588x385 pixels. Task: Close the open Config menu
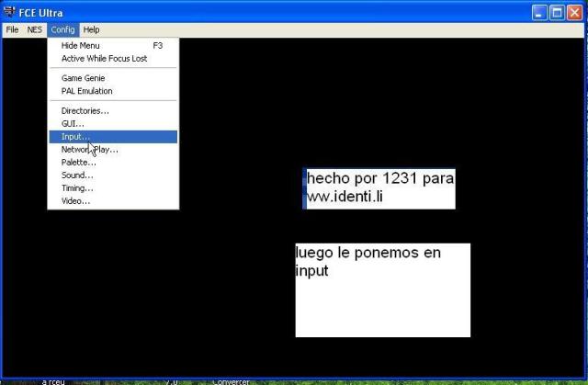click(x=63, y=30)
